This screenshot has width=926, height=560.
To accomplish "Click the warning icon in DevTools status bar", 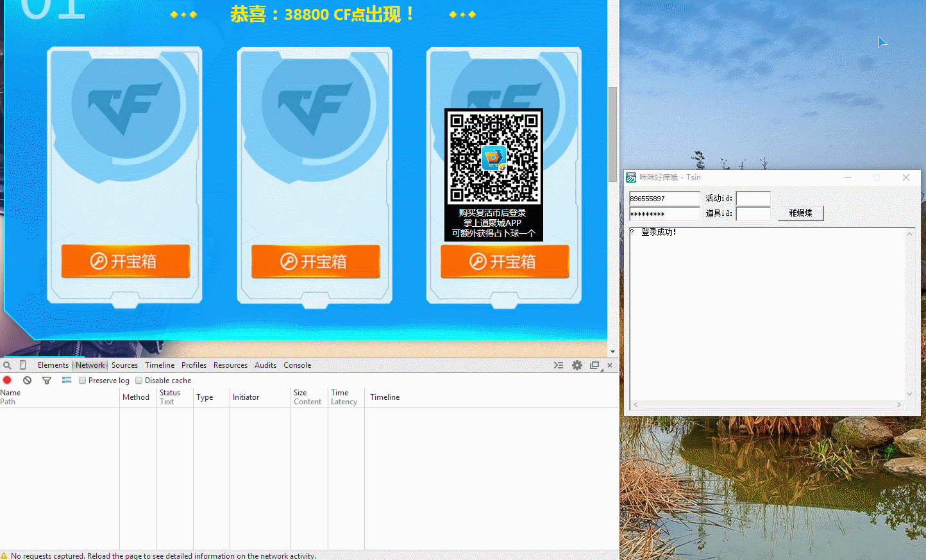I will click(x=4, y=556).
